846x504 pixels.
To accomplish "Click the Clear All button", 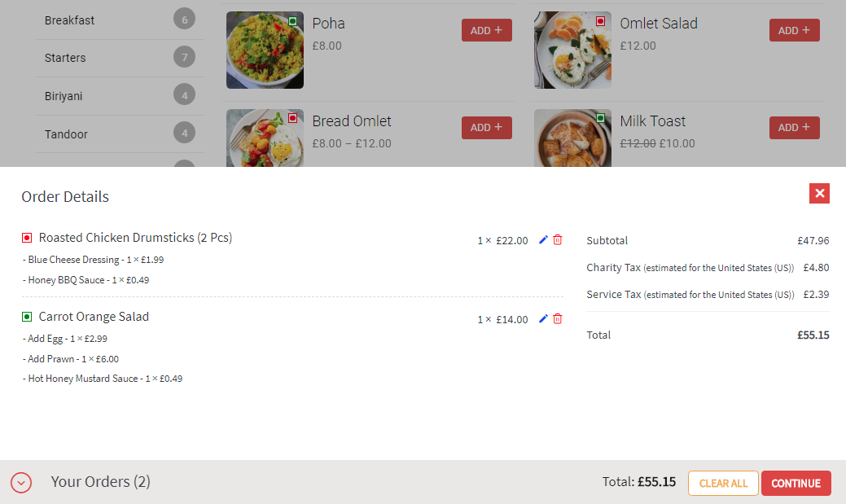I will [723, 483].
